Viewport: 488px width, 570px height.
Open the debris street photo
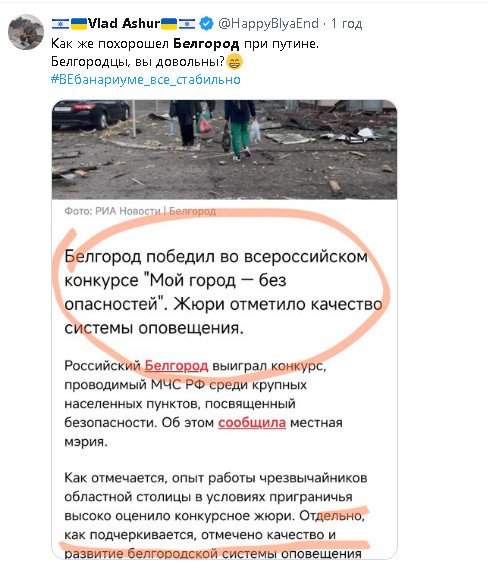[224, 149]
